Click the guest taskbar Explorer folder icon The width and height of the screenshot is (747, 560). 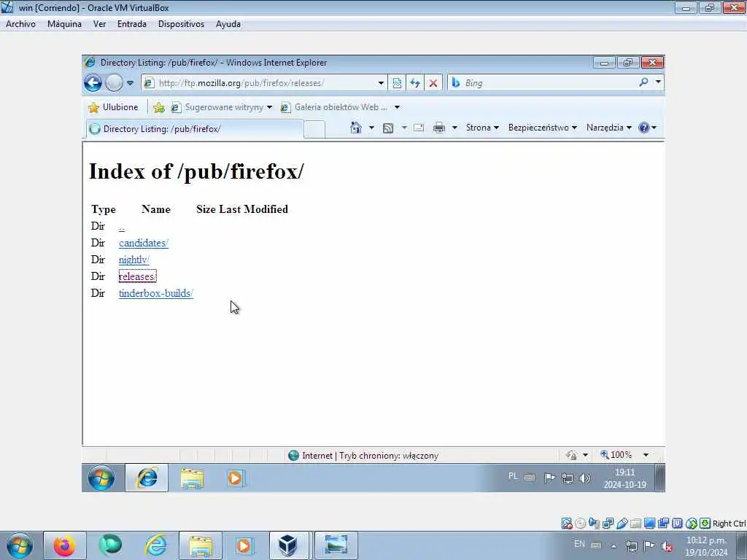coord(192,478)
